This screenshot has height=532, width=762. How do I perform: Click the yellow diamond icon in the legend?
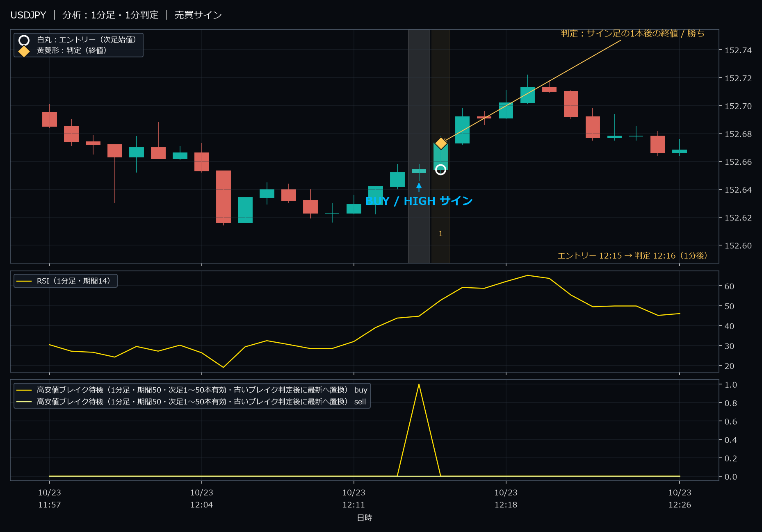point(24,51)
